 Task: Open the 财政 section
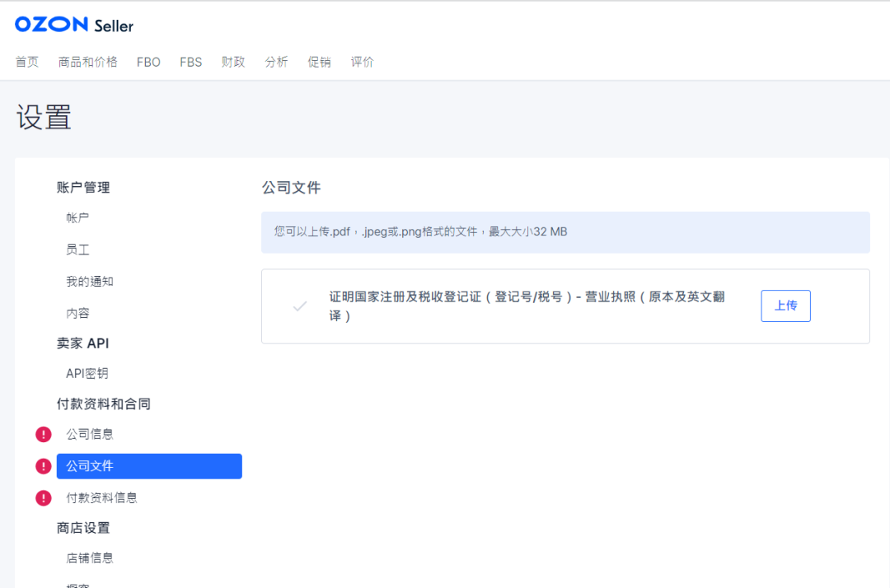233,61
